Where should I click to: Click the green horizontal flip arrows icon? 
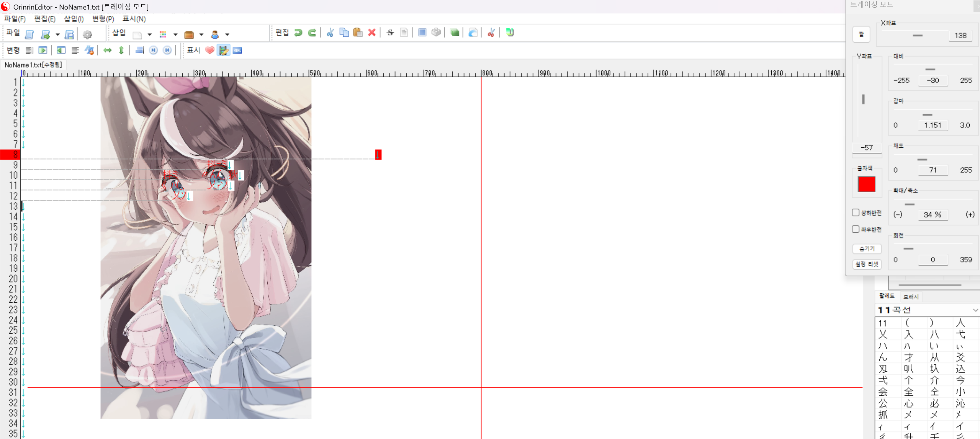click(x=108, y=50)
